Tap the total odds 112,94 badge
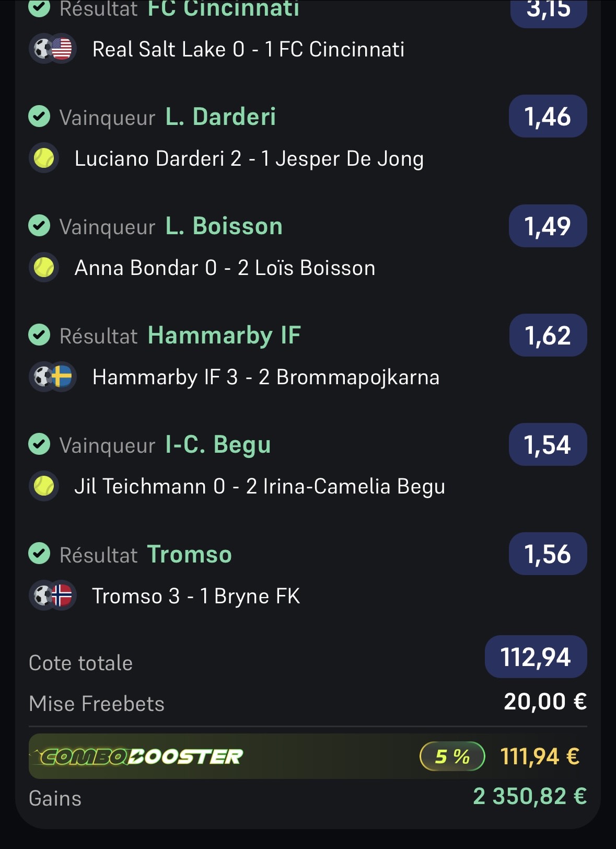The height and width of the screenshot is (849, 616). [x=536, y=657]
